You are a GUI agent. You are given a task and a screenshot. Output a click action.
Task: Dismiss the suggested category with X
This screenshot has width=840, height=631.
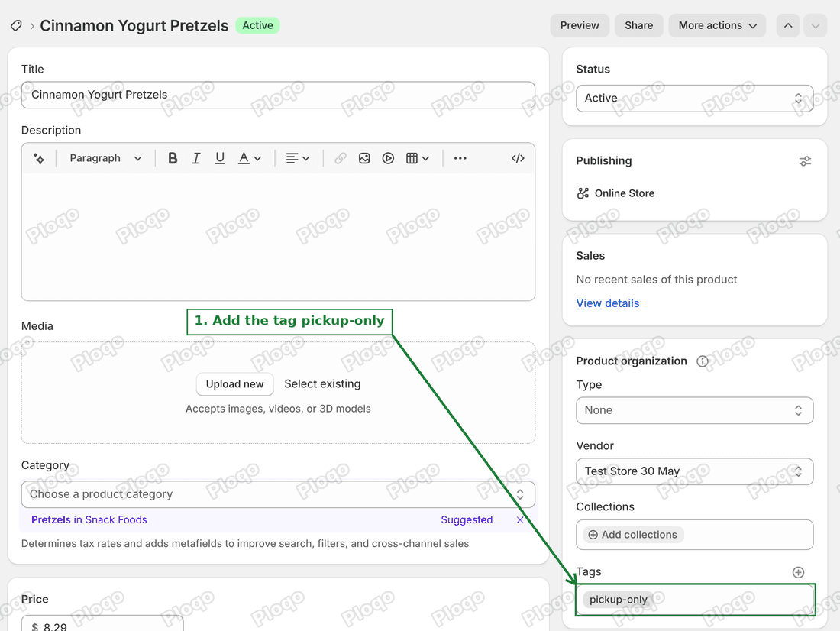click(x=519, y=519)
